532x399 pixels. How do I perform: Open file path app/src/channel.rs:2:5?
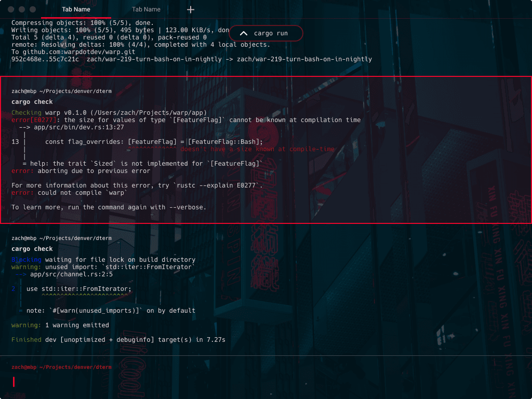point(71,274)
